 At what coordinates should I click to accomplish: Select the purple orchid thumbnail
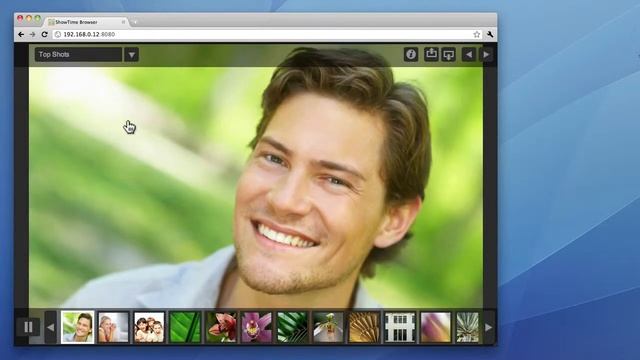256,327
